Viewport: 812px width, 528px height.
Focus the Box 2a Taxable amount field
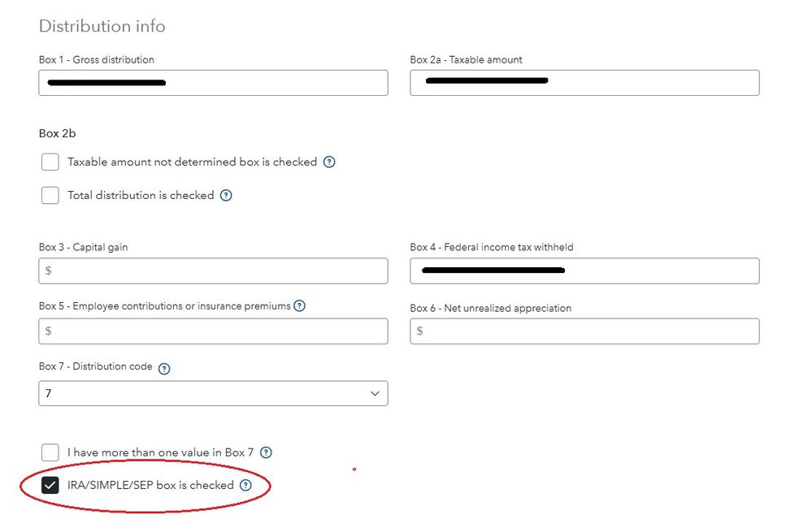[x=584, y=83]
